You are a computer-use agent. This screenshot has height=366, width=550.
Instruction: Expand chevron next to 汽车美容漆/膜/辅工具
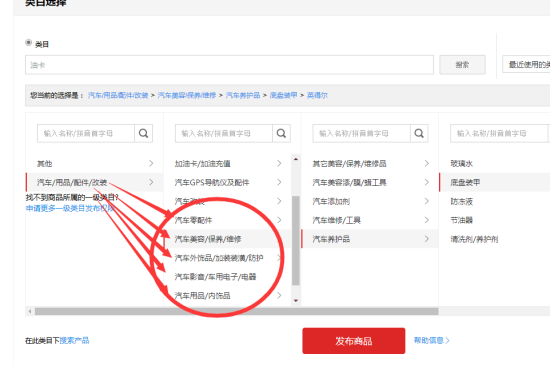click(x=427, y=182)
